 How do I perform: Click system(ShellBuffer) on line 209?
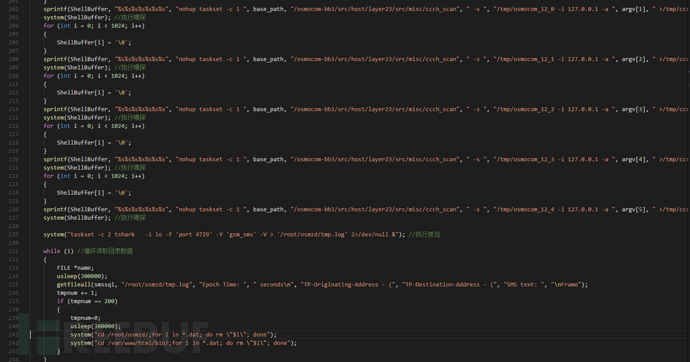point(77,67)
